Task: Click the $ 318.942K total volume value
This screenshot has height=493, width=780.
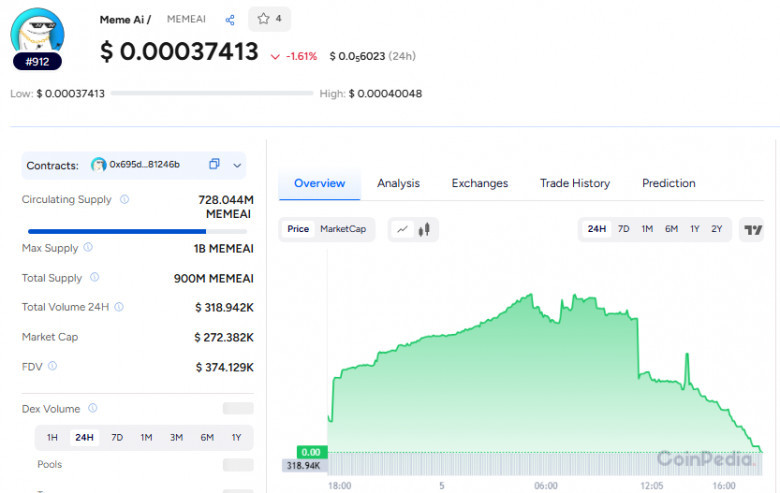Action: pos(224,307)
